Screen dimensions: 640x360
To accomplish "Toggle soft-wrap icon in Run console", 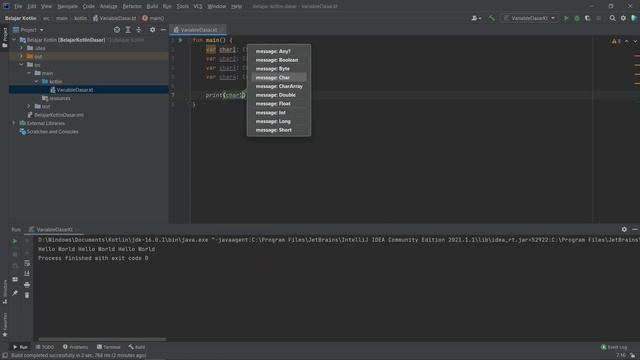I will (x=27, y=263).
